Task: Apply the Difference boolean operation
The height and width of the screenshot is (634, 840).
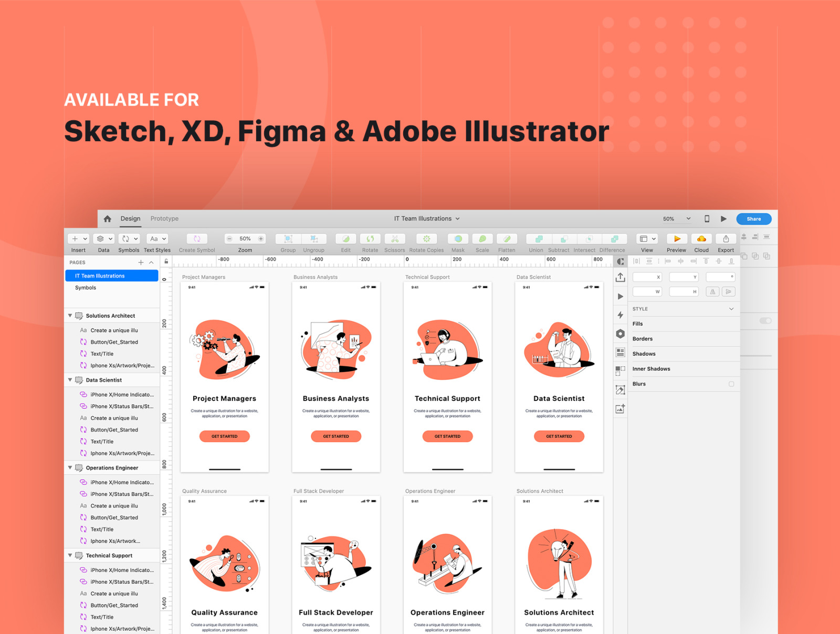Action: tap(614, 239)
